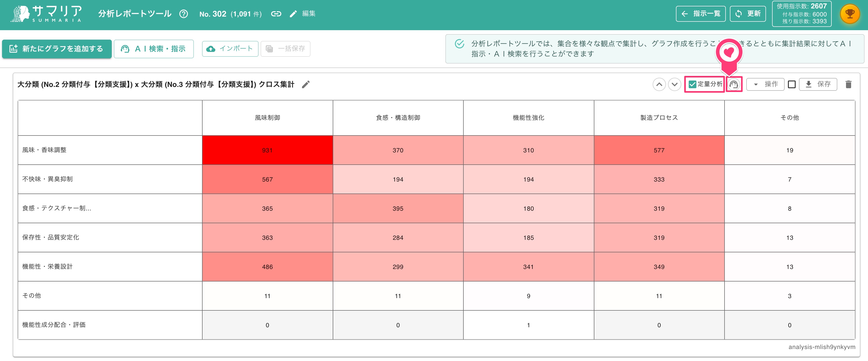Click column header 風味制御
Image resolution: width=868 pixels, height=361 pixels.
pyautogui.click(x=267, y=118)
